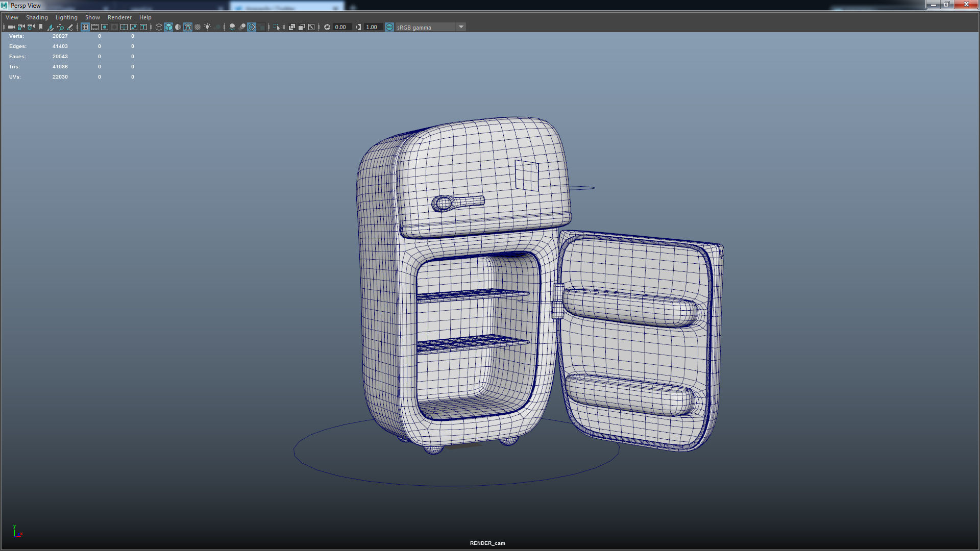The height and width of the screenshot is (551, 980).
Task: Show the resolution gate
Action: click(104, 27)
